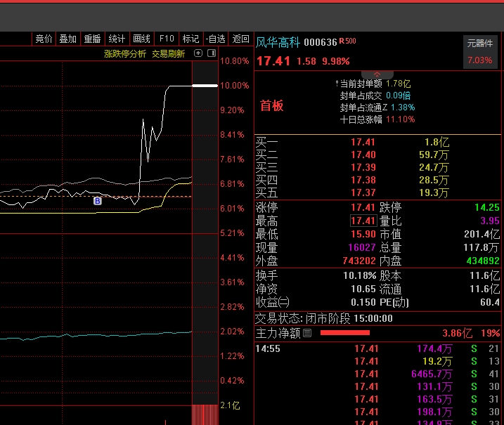
Task: Open 涨跌停分析 analysis link
Action: [x=125, y=53]
